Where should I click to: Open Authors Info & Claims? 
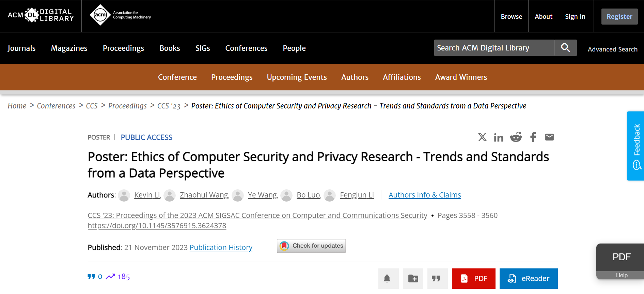424,195
